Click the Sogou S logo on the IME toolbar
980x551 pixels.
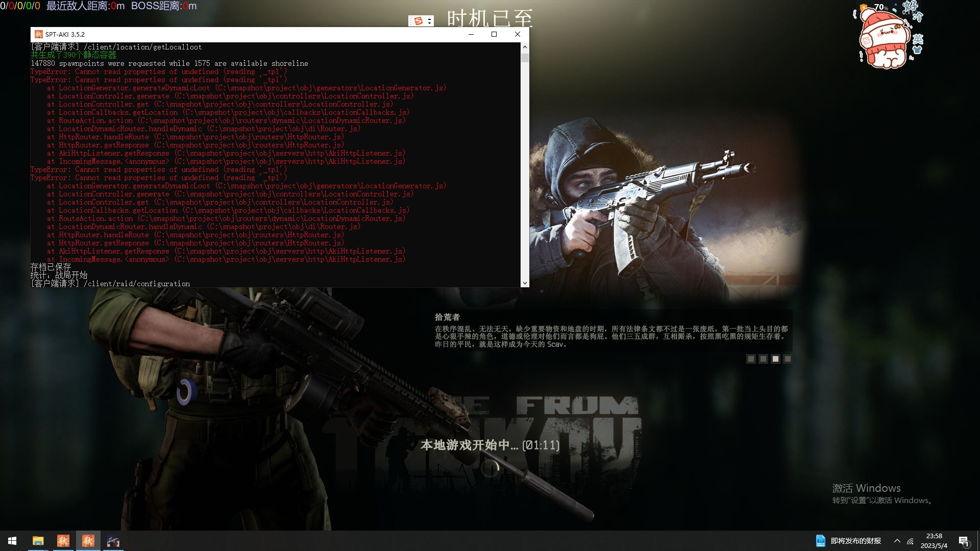click(x=419, y=21)
